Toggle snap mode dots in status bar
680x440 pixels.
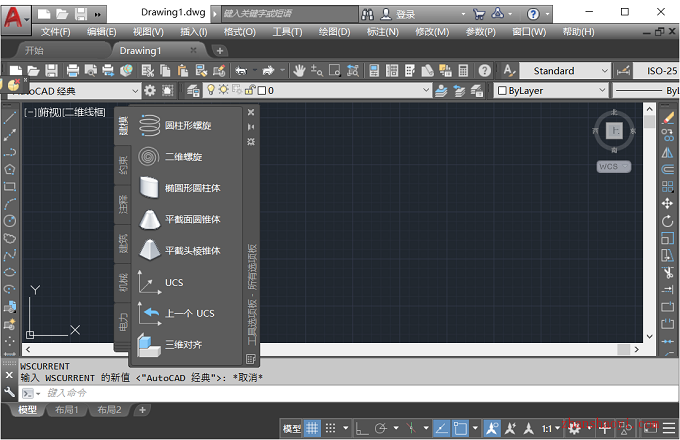(330, 429)
